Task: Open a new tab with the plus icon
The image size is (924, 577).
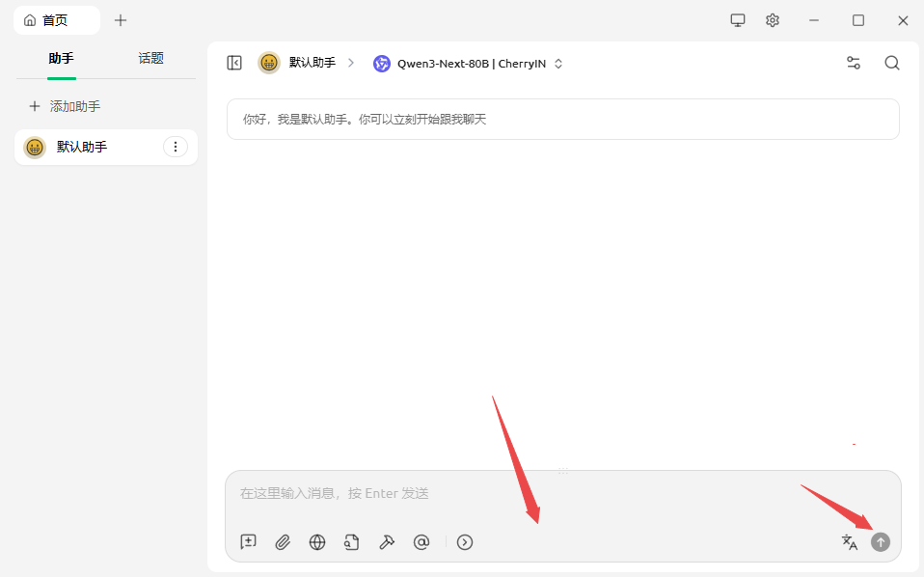Action: click(121, 20)
